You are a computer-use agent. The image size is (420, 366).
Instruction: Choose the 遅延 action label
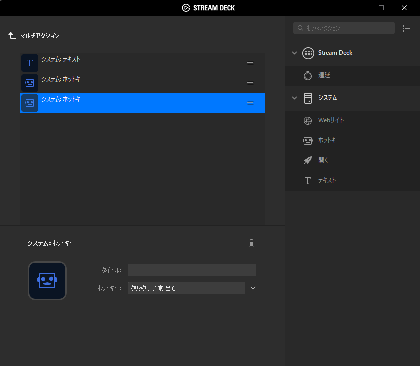(x=324, y=75)
